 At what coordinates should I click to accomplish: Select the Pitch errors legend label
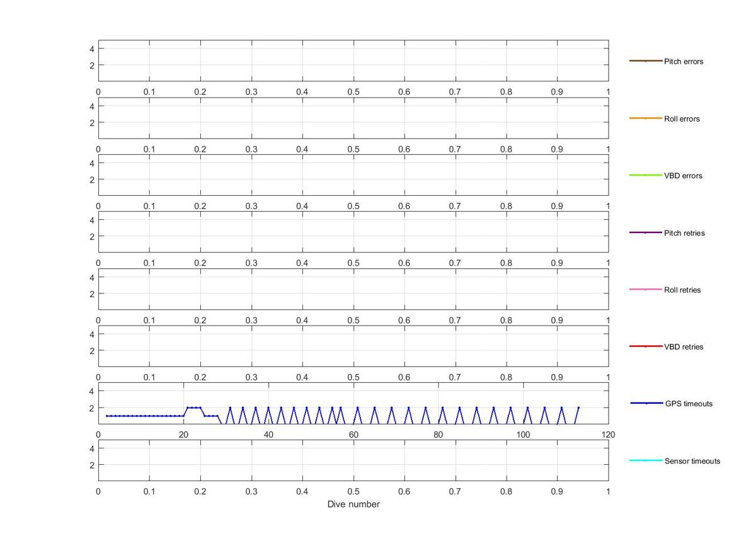point(684,62)
